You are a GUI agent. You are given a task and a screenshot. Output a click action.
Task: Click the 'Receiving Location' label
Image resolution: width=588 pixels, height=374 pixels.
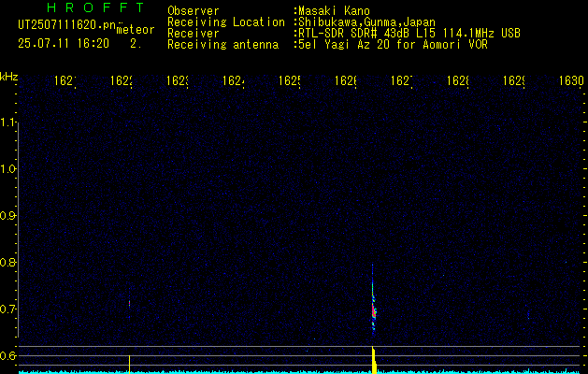coord(226,22)
